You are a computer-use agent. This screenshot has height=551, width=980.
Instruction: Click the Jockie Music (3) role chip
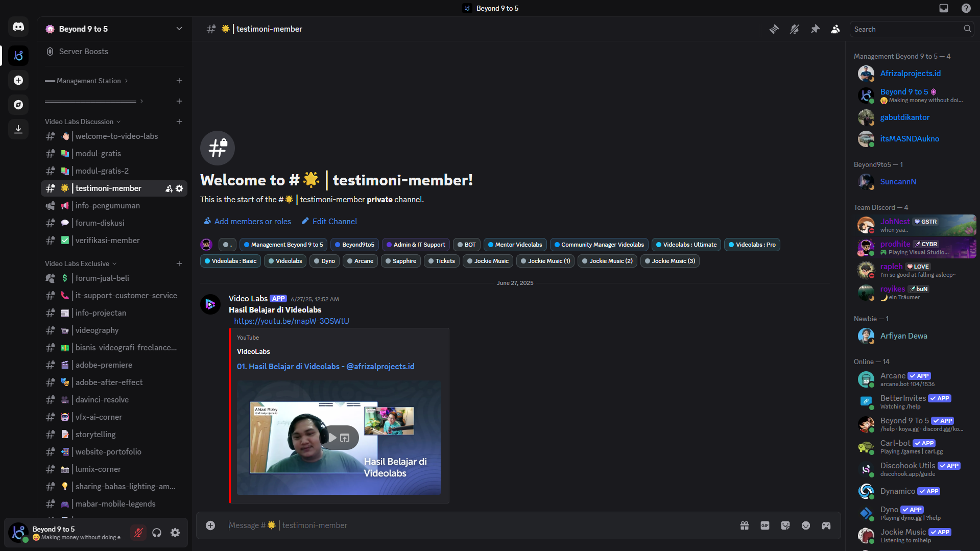(670, 261)
